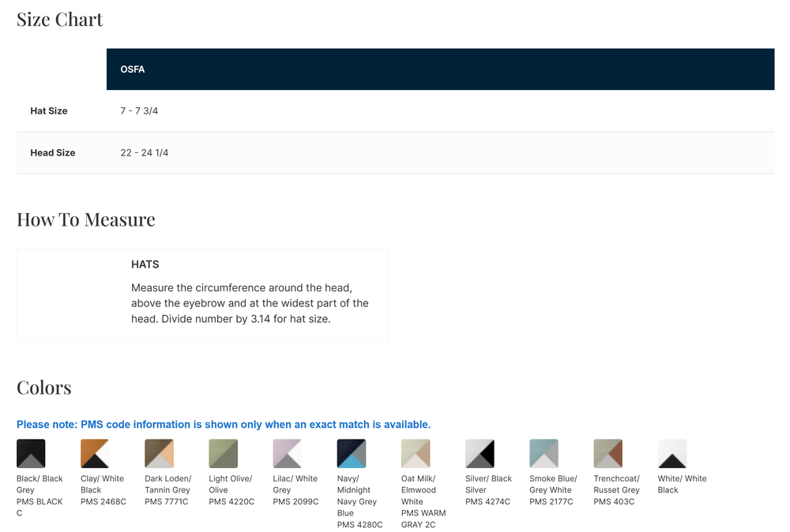Image resolution: width=790 pixels, height=532 pixels.
Task: Select the Black/ Black Grey color swatch
Action: (x=31, y=454)
